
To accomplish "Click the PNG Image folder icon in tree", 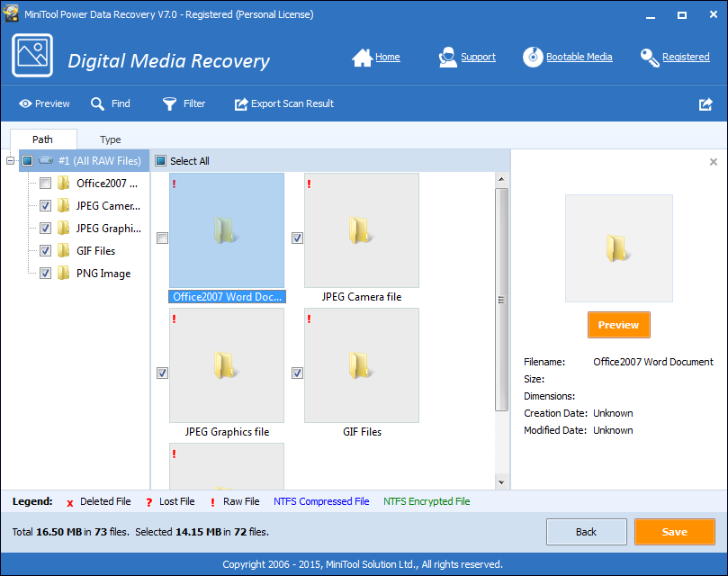I will point(63,273).
